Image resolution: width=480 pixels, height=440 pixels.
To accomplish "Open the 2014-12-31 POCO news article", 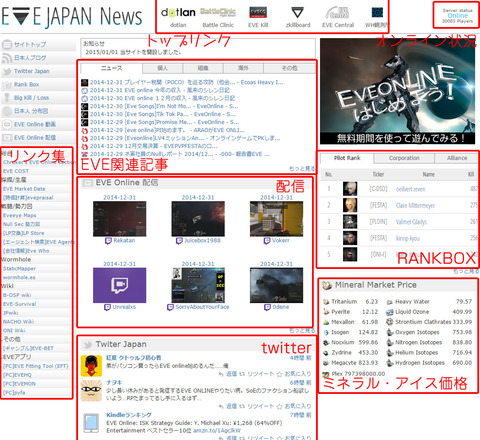I will (x=187, y=82).
